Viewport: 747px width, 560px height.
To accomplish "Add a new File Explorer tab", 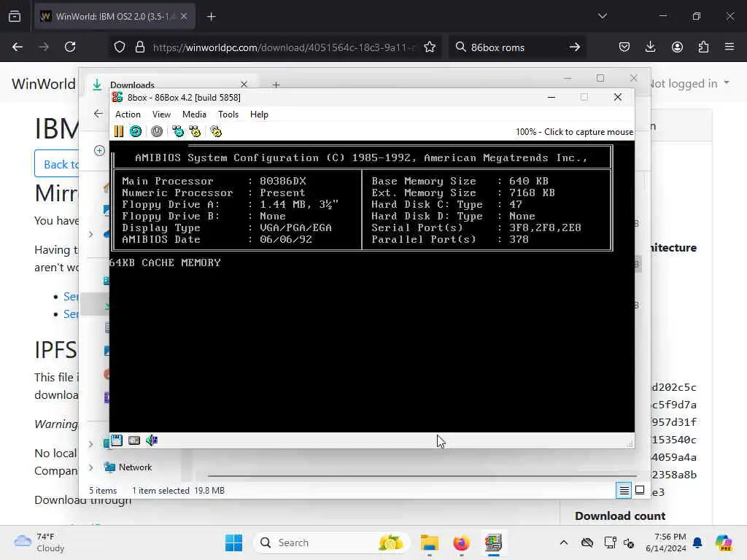I will click(x=276, y=85).
